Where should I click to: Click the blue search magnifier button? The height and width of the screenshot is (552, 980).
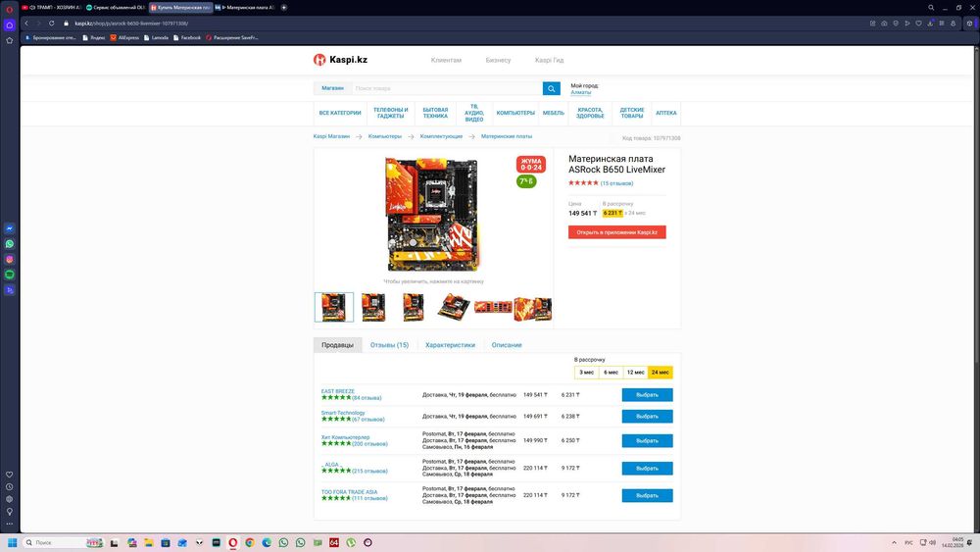(x=551, y=88)
